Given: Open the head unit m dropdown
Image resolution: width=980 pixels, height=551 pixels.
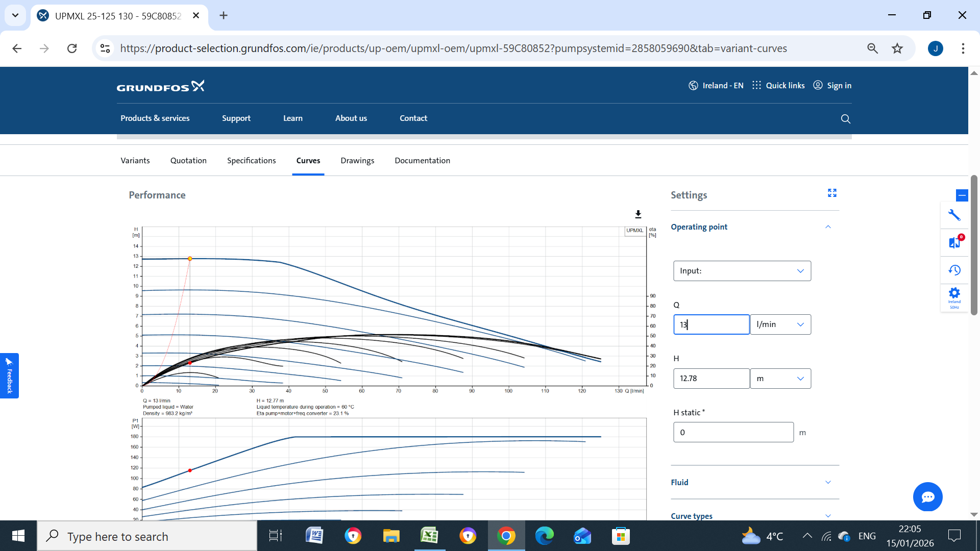Looking at the screenshot, I should pyautogui.click(x=780, y=379).
